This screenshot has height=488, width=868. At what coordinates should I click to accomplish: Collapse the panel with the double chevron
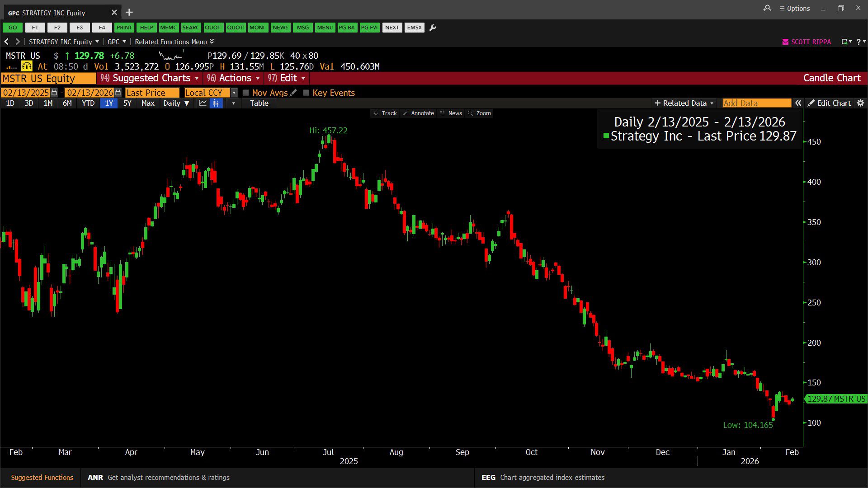[798, 103]
